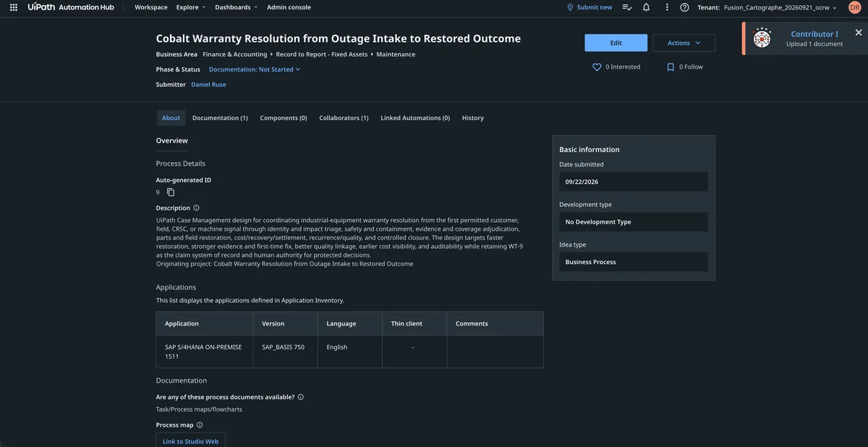Click the Business Process idea type field

(634, 262)
